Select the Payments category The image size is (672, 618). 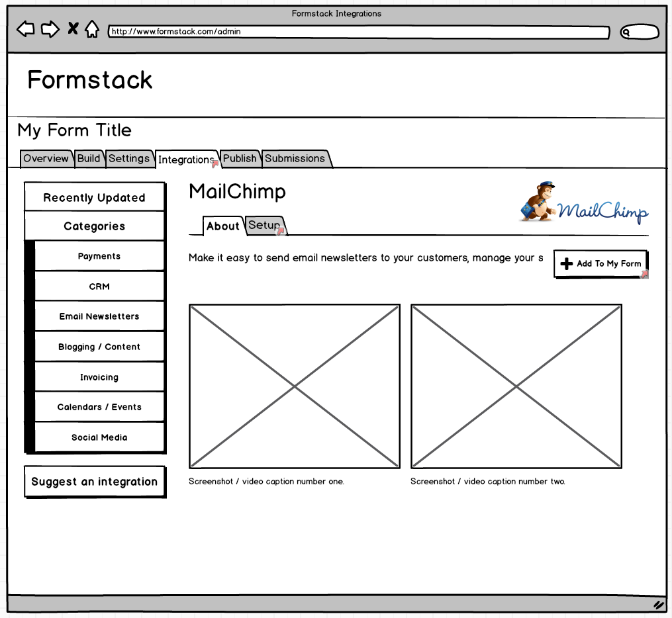(x=99, y=255)
